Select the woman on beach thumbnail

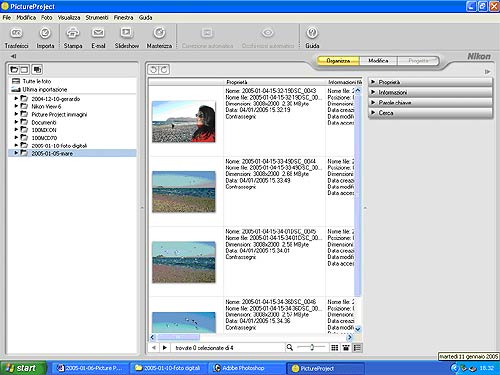click(x=184, y=122)
